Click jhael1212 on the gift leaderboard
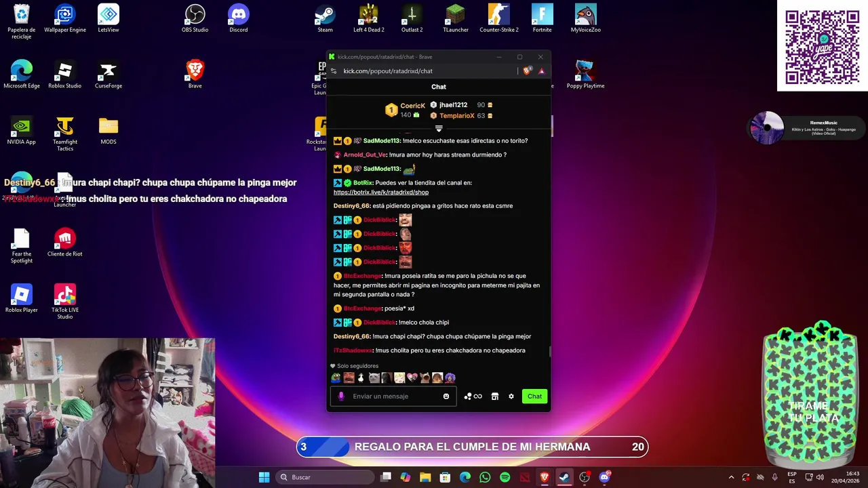Screen dimensions: 868x488 (453, 105)
